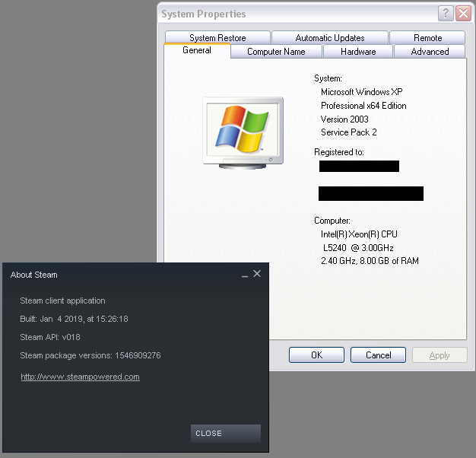Screen dimensions: 476x458
Task: Click the text 'Steam client application'
Action: pos(62,301)
